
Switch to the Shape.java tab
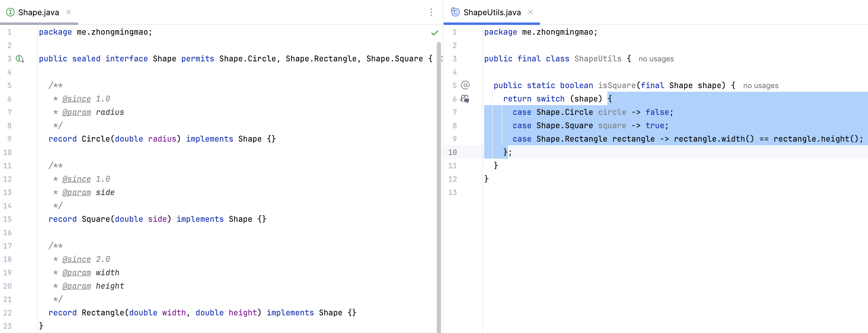click(38, 12)
